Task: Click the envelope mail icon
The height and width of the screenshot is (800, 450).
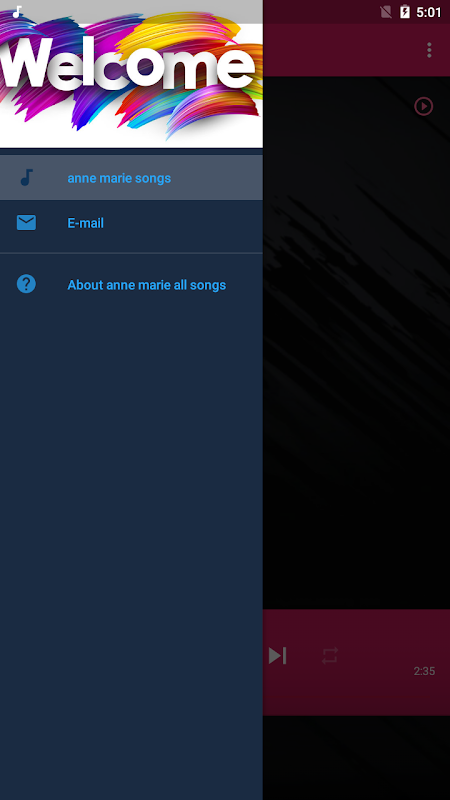Action: pos(26,222)
